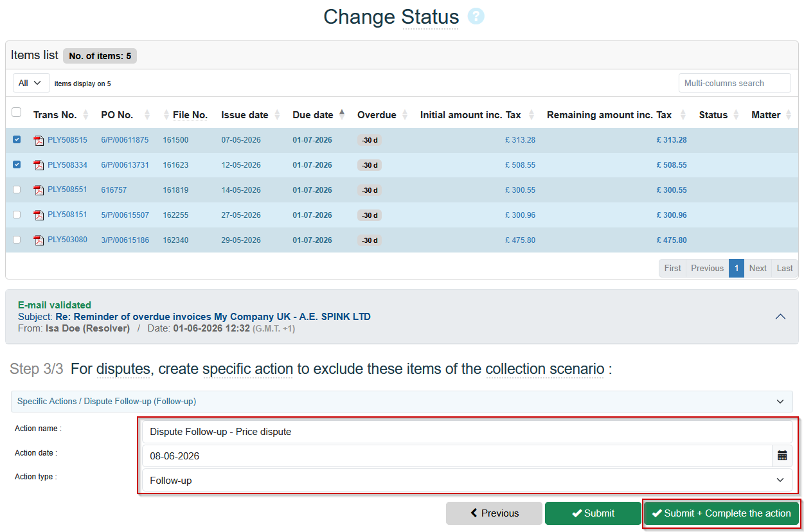Sort by Status column arrows

(x=737, y=115)
